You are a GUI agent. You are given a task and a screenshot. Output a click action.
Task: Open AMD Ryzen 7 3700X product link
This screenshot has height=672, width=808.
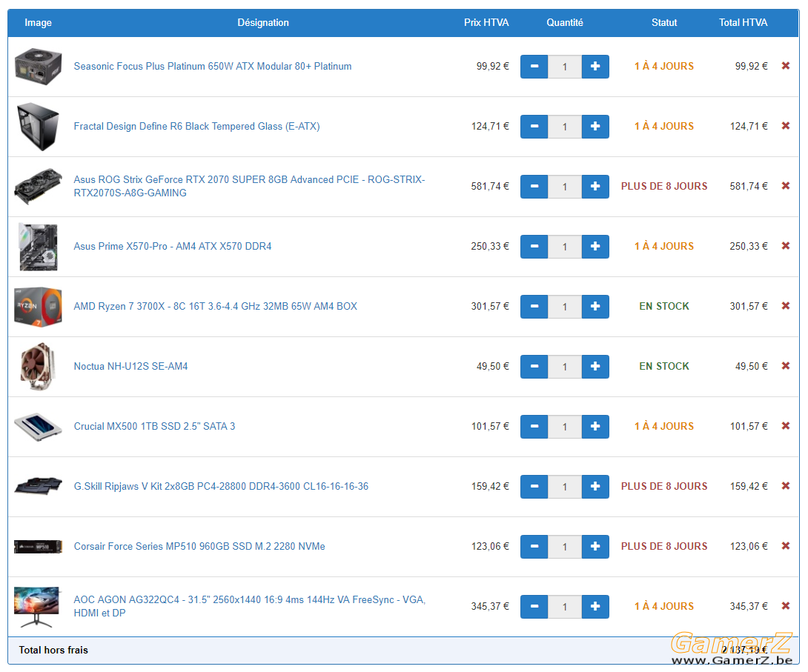coord(215,307)
